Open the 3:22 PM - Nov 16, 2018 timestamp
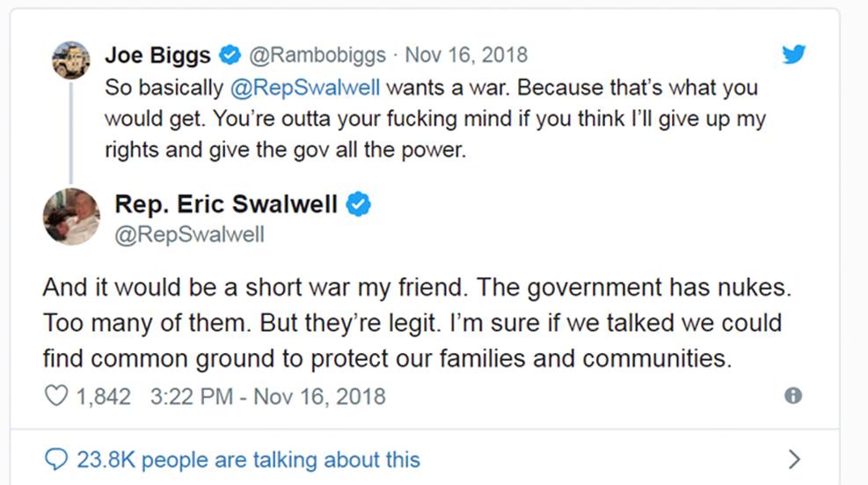This screenshot has width=868, height=485. coord(267,396)
